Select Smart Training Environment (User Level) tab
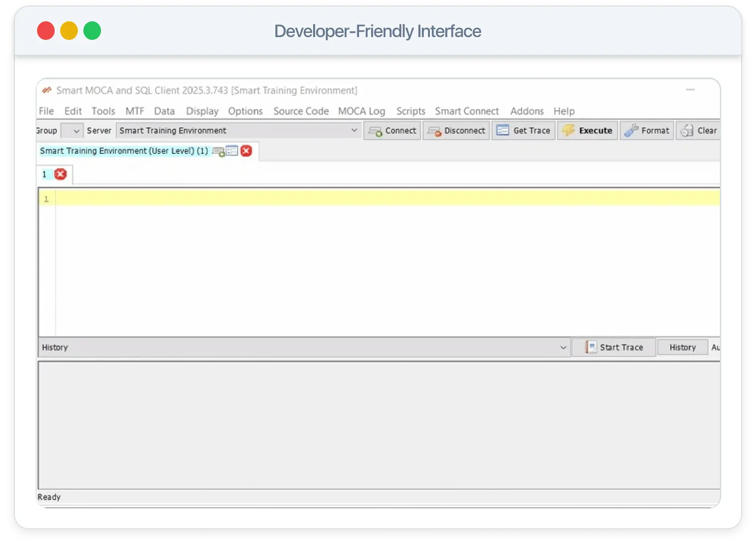The width and height of the screenshot is (756, 546). coord(124,151)
